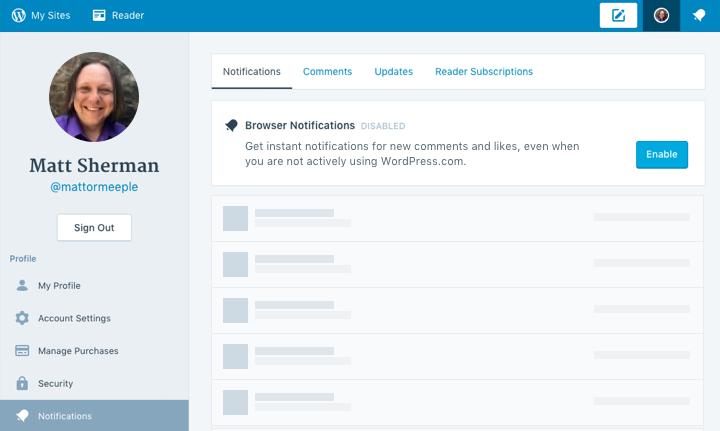Click the @mattormeeple username link

(94, 187)
